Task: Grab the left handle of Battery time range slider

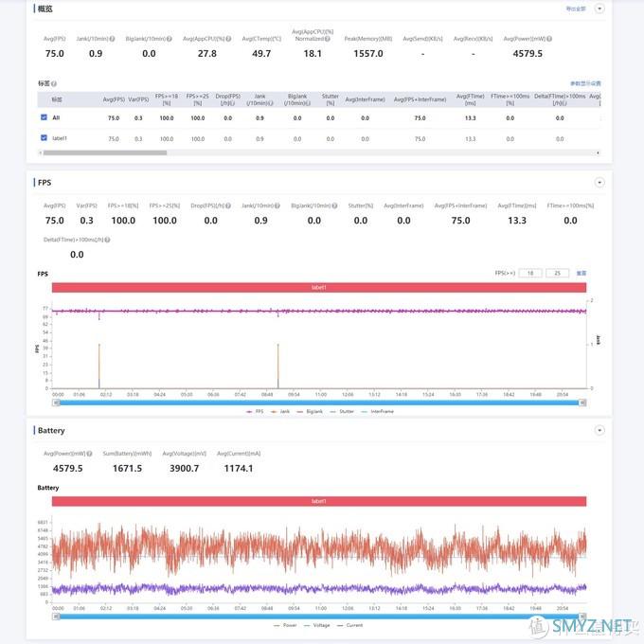Action: [56, 617]
